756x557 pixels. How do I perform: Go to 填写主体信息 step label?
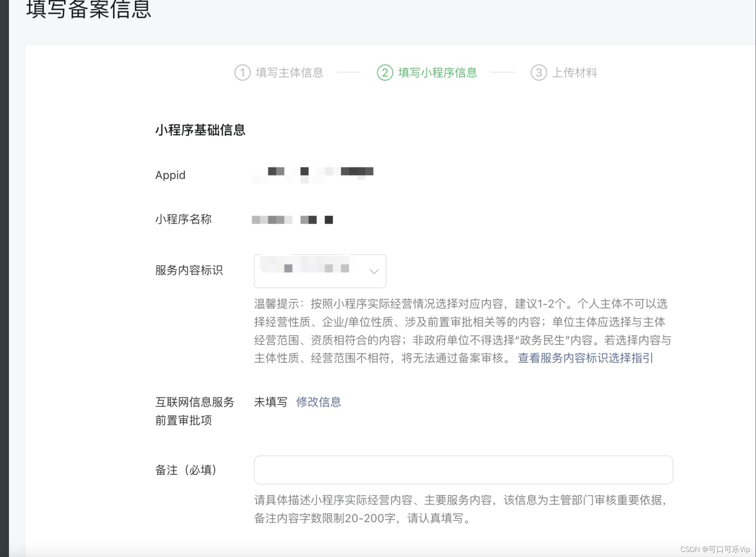click(289, 73)
